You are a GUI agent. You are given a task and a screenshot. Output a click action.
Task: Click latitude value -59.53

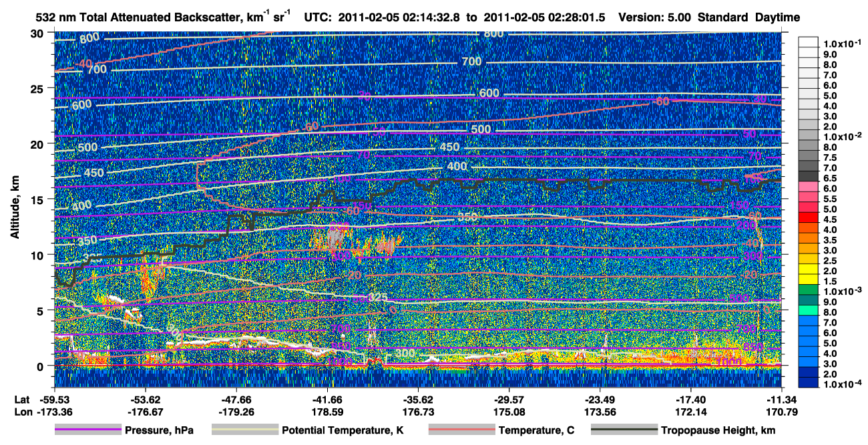(x=54, y=400)
